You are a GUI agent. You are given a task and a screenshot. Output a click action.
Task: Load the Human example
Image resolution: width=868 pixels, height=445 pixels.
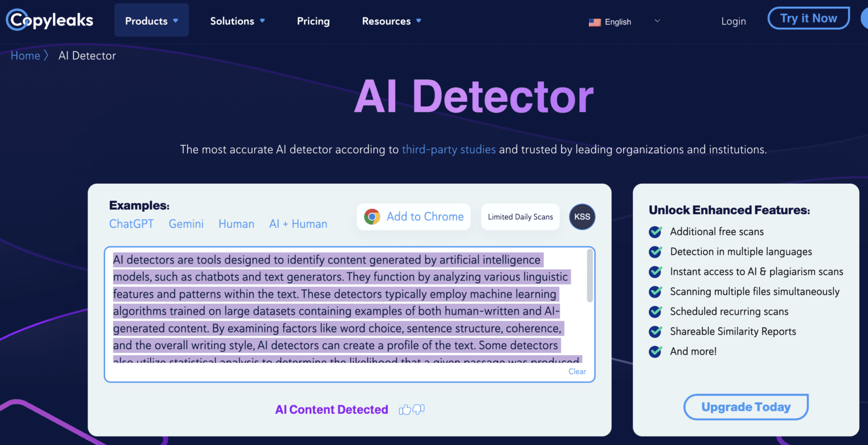pyautogui.click(x=236, y=224)
